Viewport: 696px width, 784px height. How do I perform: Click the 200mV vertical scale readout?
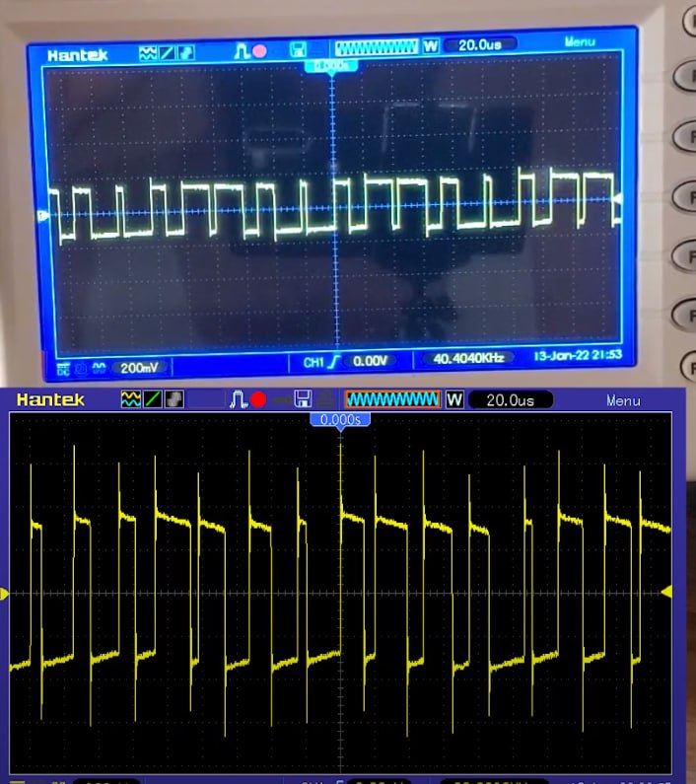pyautogui.click(x=139, y=367)
